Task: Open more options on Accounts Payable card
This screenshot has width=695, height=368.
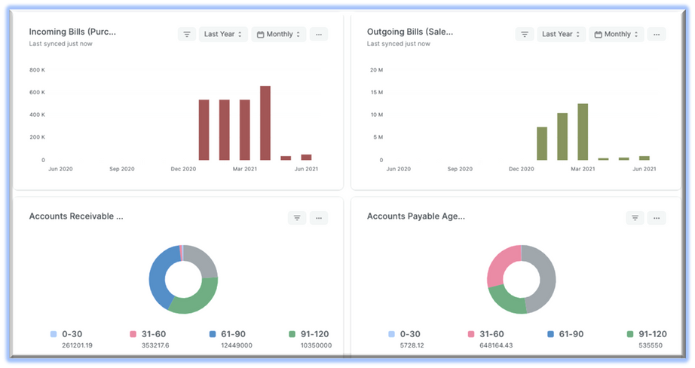Action: click(x=656, y=218)
